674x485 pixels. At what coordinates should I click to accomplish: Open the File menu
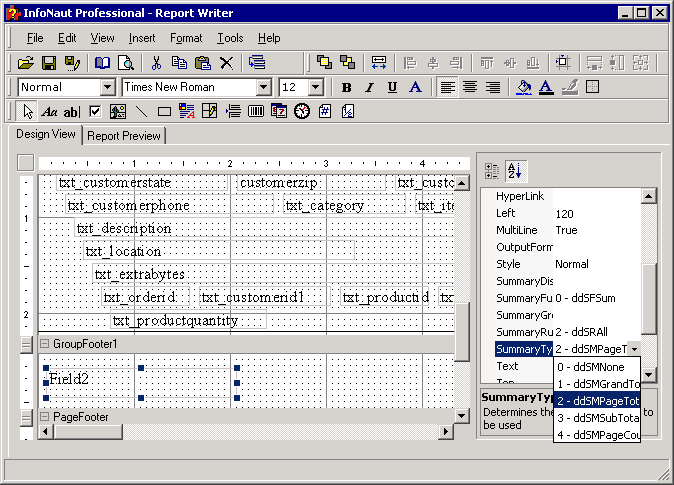click(35, 38)
